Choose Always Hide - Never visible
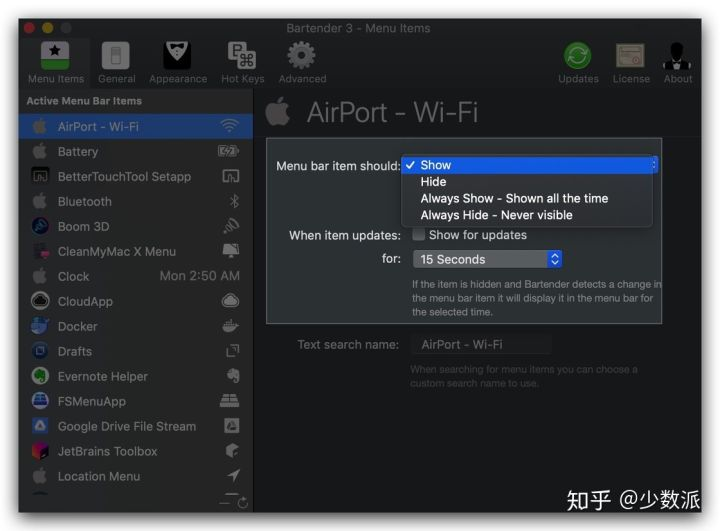 click(x=527, y=215)
